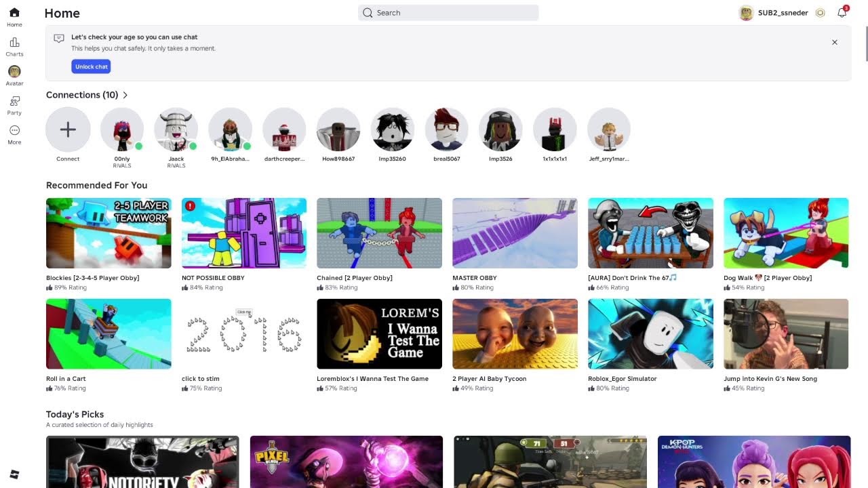Open Chained [2 Player Obby] thumbnail
Screen dimensions: 868x488
pyautogui.click(x=379, y=233)
